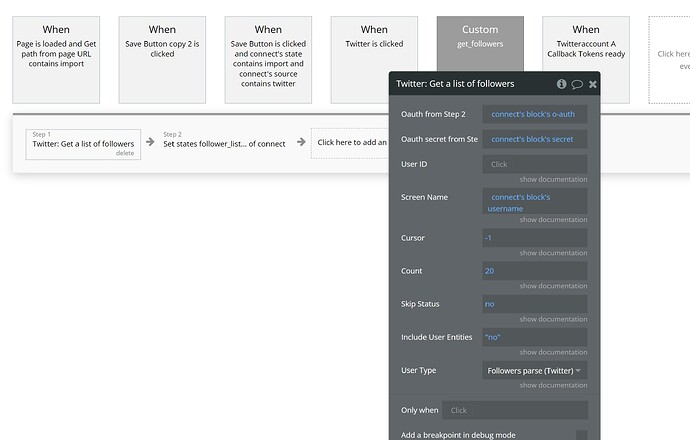The width and height of the screenshot is (690, 440).
Task: Toggle the debug mode breakpoint checkbox
Action: tap(581, 435)
